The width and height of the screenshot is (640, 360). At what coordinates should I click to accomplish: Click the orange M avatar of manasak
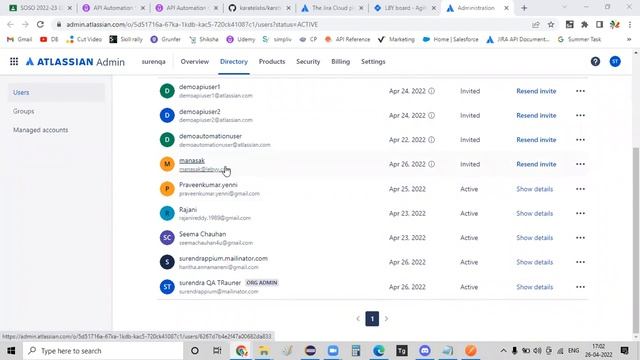tap(167, 164)
